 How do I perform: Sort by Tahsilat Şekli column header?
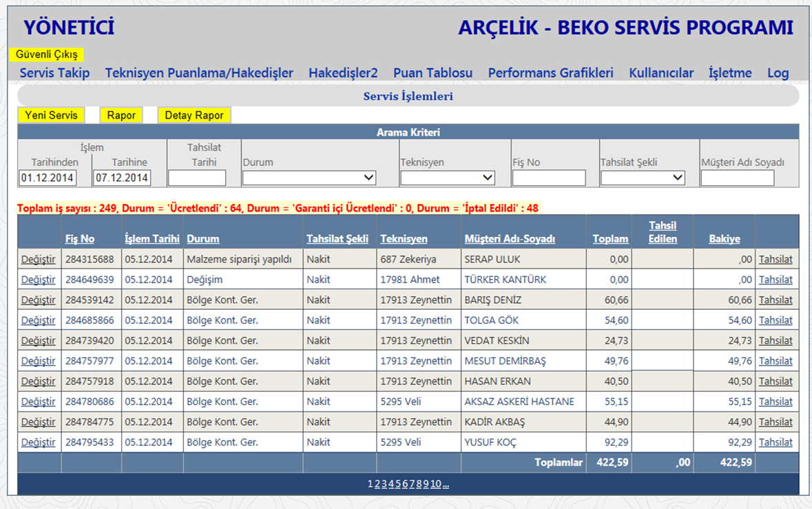(x=337, y=239)
